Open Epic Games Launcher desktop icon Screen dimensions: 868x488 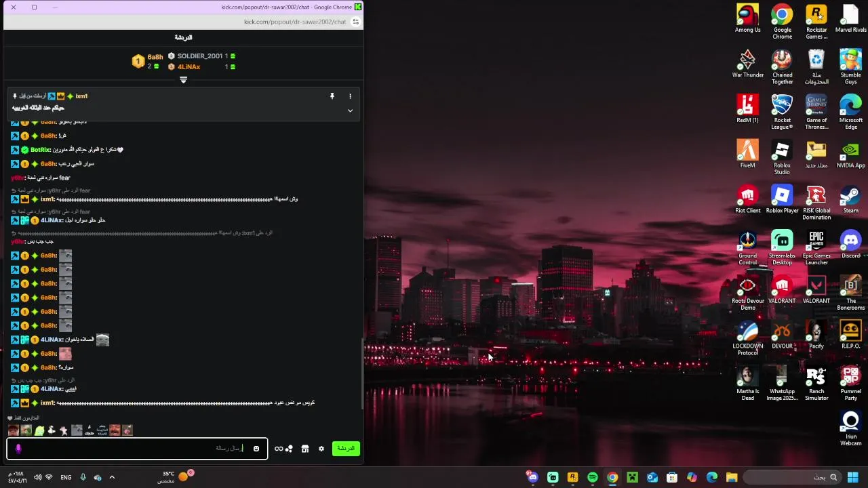[x=816, y=249]
